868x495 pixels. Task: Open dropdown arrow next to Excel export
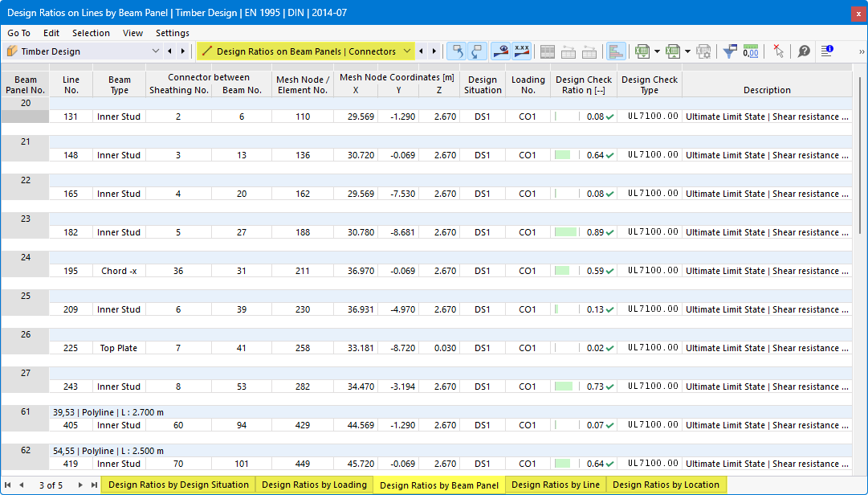(x=657, y=51)
